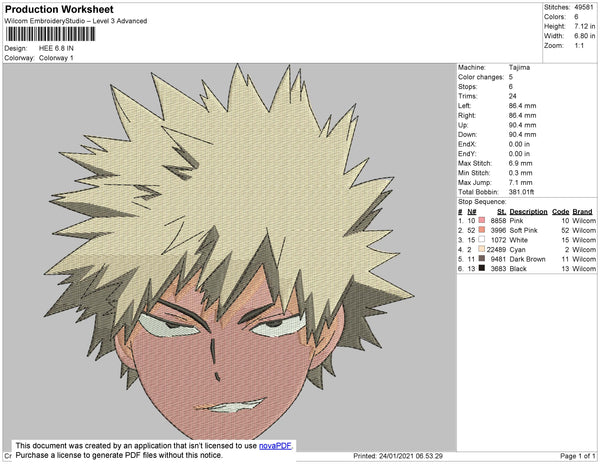
Task: Click the 'Color changes:' label
Action: tap(481, 77)
